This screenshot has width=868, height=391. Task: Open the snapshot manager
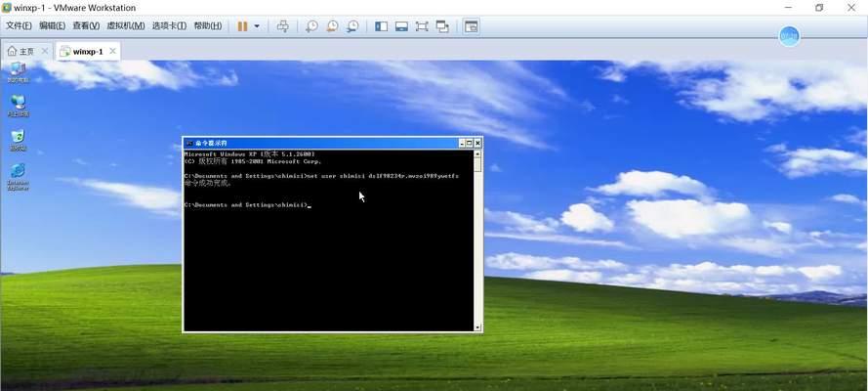pyautogui.click(x=352, y=26)
